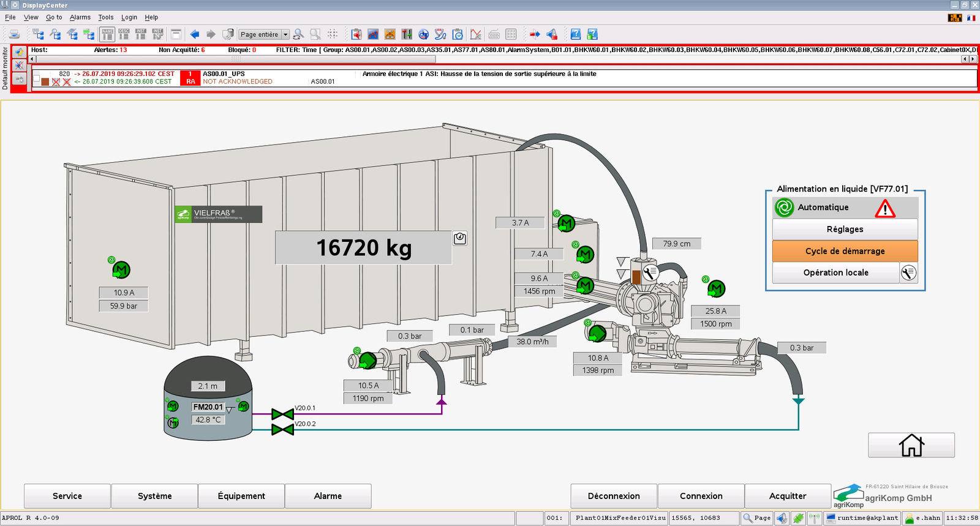Toggle the NAME column display button

pos(107,34)
